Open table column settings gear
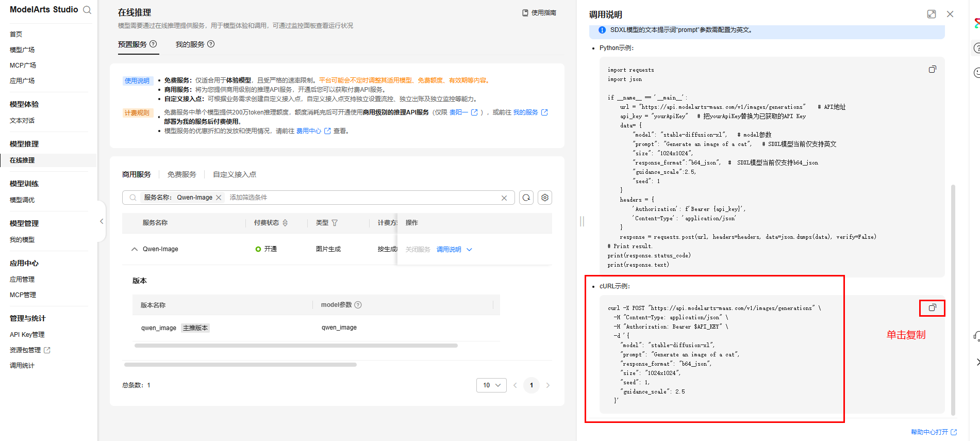 [x=545, y=198]
